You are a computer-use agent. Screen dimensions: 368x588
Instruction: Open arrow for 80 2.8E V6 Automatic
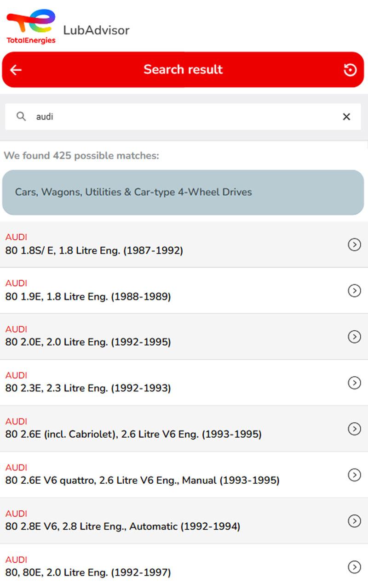pyautogui.click(x=354, y=521)
